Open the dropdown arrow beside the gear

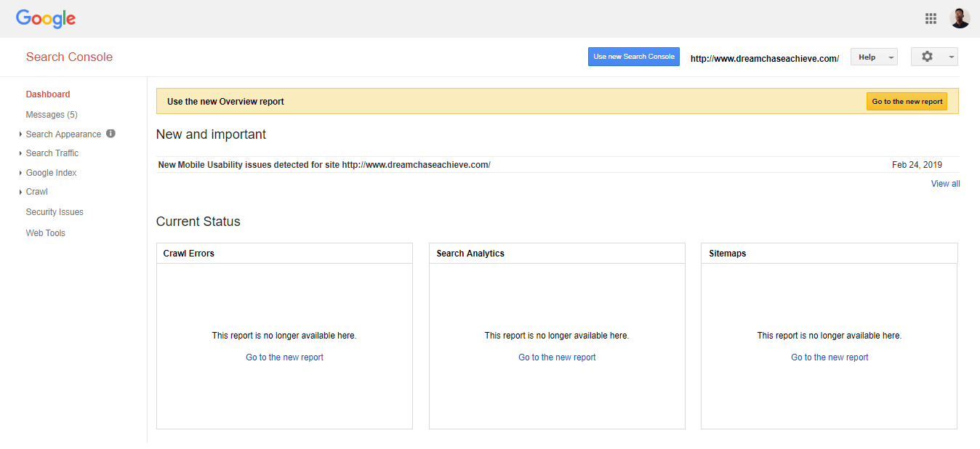click(949, 56)
